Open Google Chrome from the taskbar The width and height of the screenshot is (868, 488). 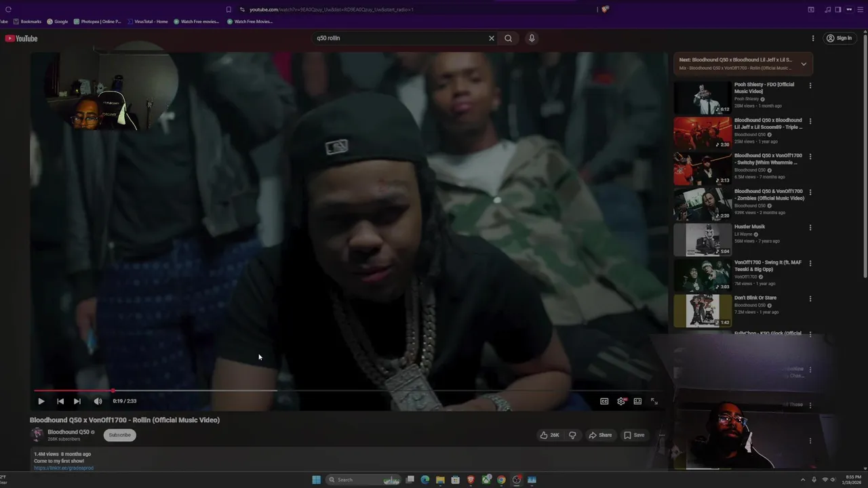[x=501, y=480]
